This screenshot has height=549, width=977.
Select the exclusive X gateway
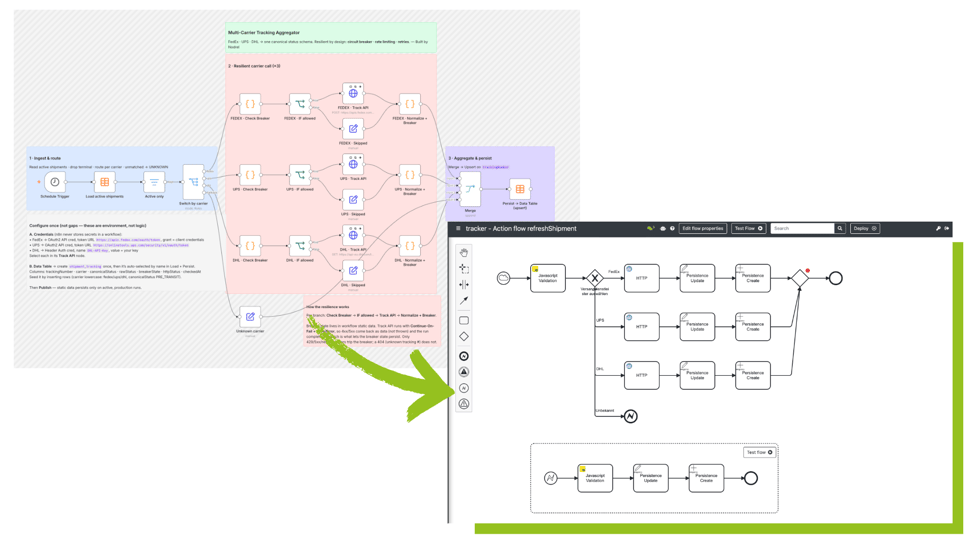(x=595, y=278)
